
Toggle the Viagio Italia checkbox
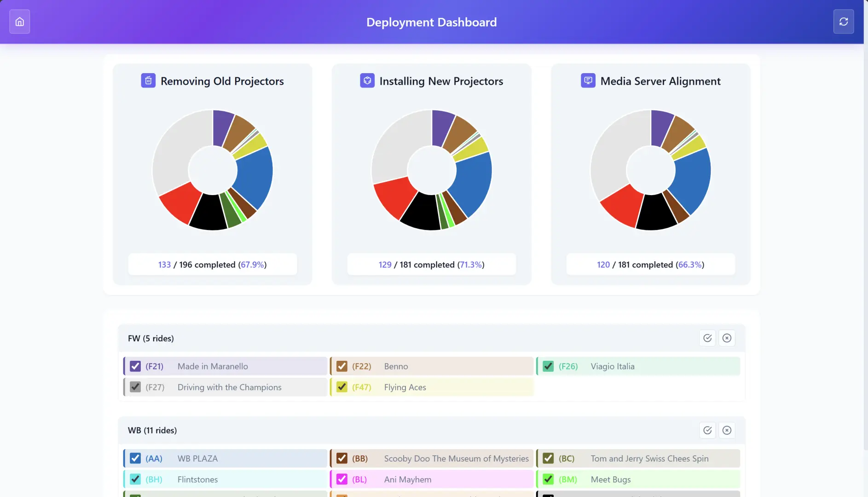pyautogui.click(x=548, y=366)
